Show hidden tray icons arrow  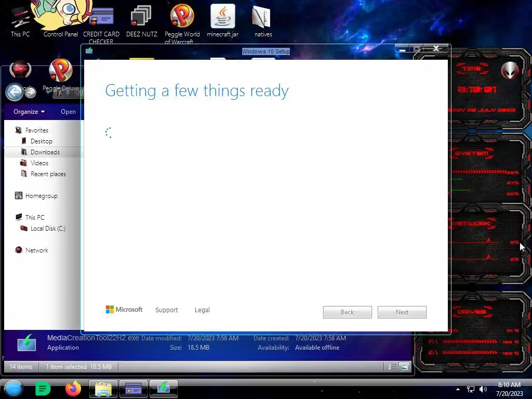click(458, 390)
